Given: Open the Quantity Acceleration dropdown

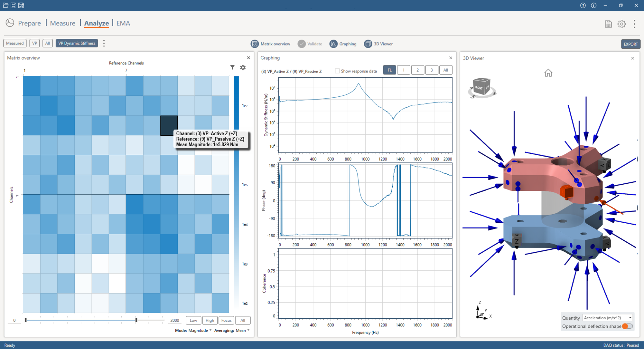Looking at the screenshot, I should 607,318.
